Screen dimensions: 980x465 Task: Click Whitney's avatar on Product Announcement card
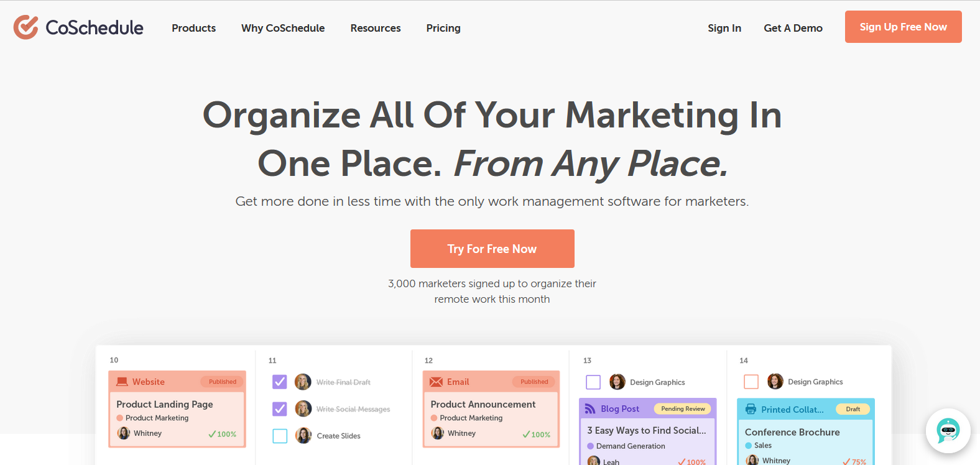[x=438, y=433]
